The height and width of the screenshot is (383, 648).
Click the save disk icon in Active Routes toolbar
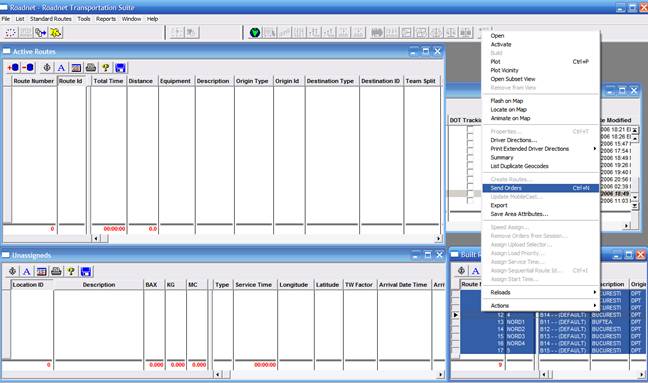coord(120,68)
